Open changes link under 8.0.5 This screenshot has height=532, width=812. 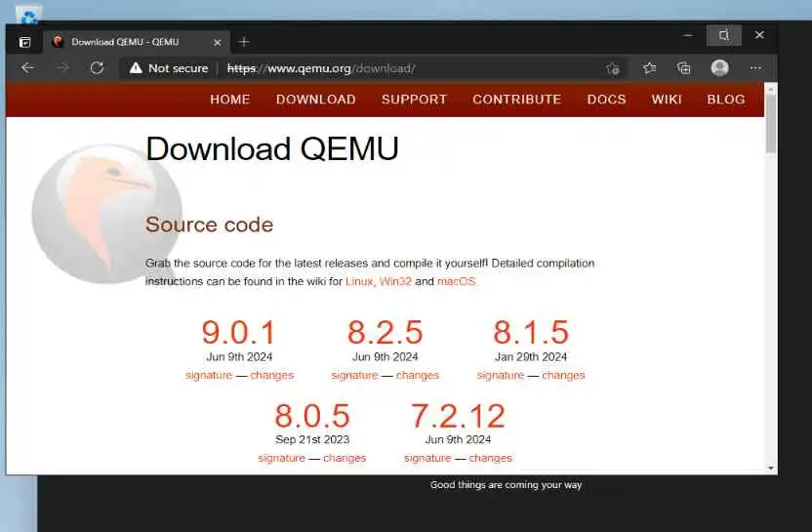coord(345,458)
